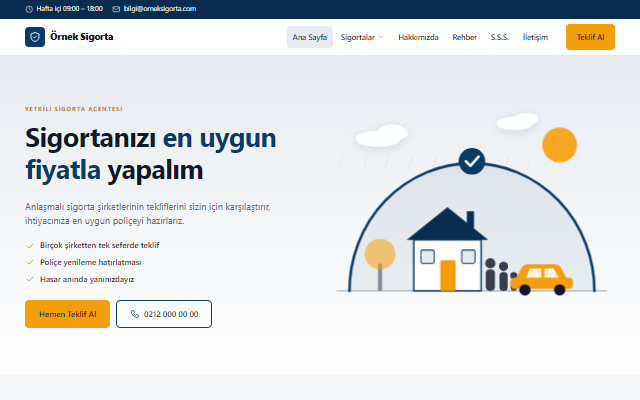This screenshot has height=400, width=640.
Task: Click the Sigortanızı en uygun fiyatla yapalım heading
Action: [151, 154]
